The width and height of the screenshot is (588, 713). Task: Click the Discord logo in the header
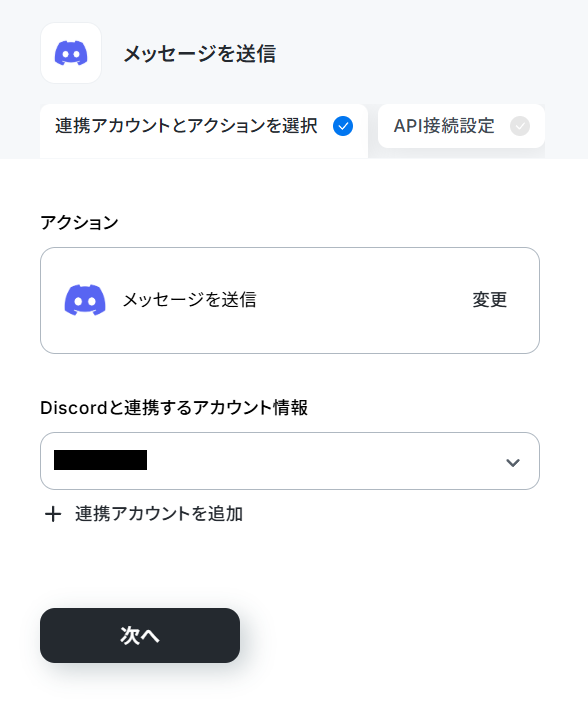click(x=71, y=53)
